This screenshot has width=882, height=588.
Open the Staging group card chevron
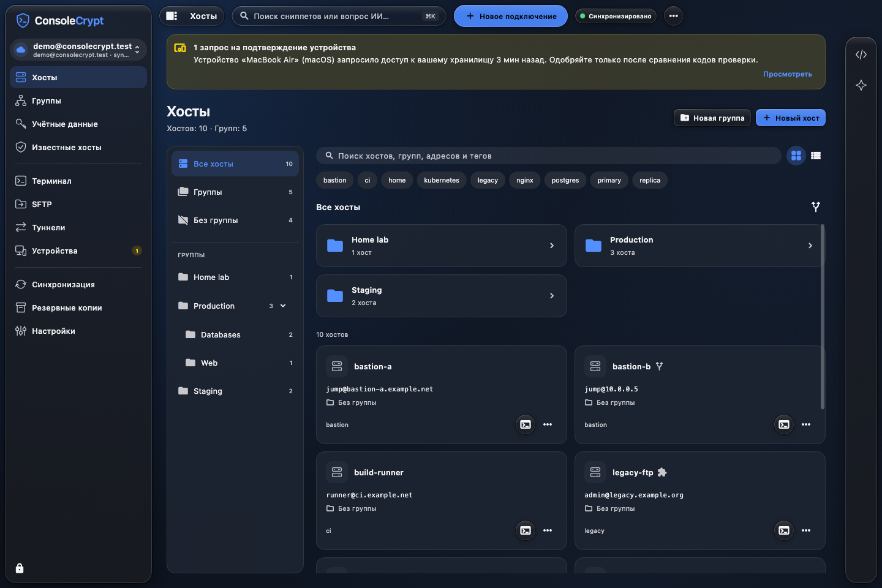point(552,296)
